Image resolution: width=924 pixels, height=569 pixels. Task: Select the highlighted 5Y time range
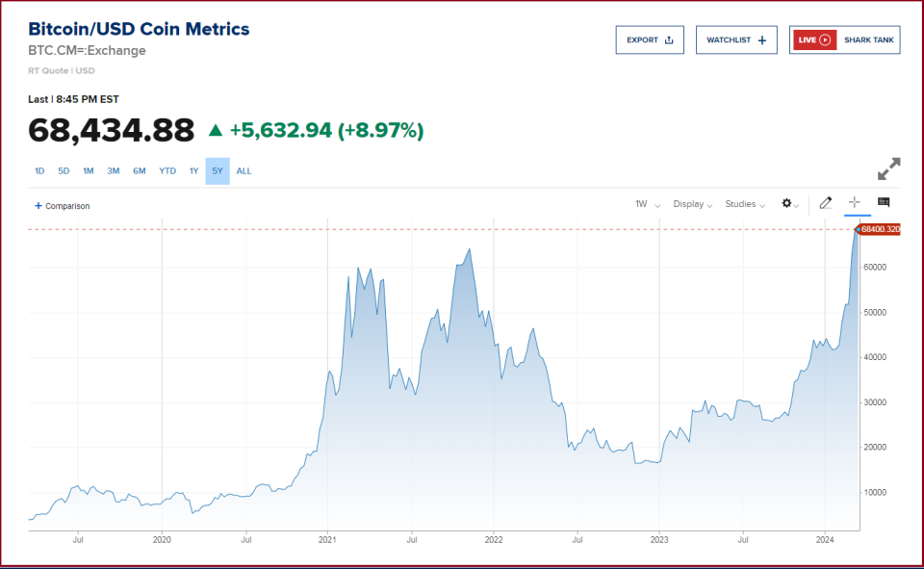[x=218, y=171]
